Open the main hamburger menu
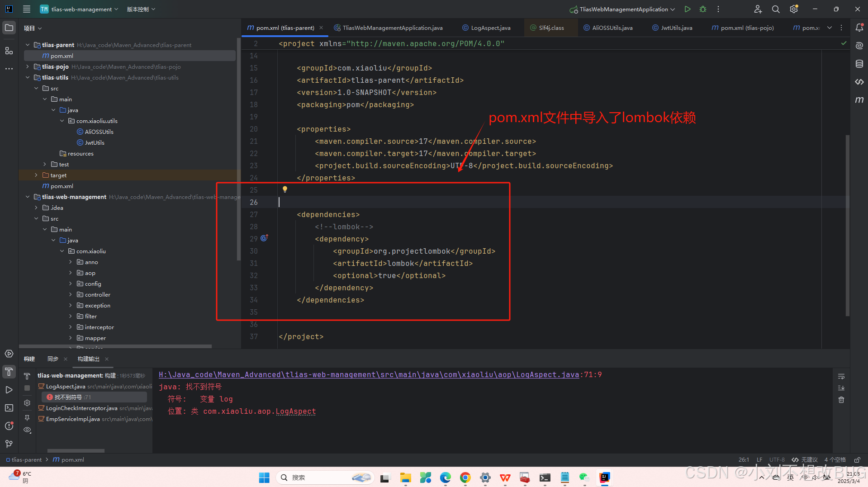This screenshot has height=487, width=868. coord(26,9)
